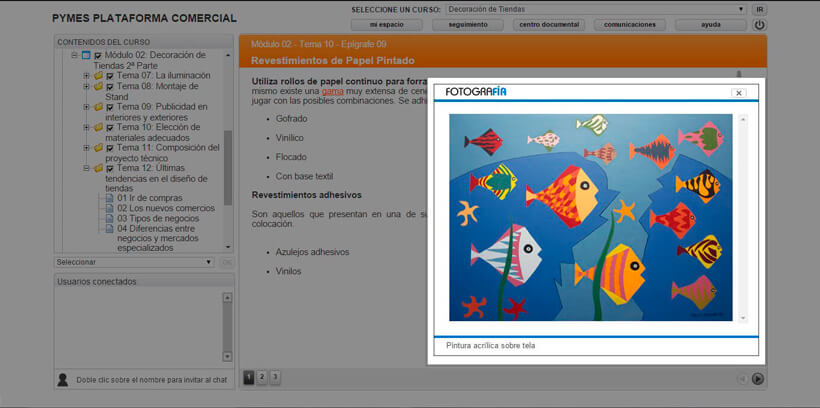The width and height of the screenshot is (820, 408).
Task: Click the photo popup scroll down arrow
Action: pos(743,318)
